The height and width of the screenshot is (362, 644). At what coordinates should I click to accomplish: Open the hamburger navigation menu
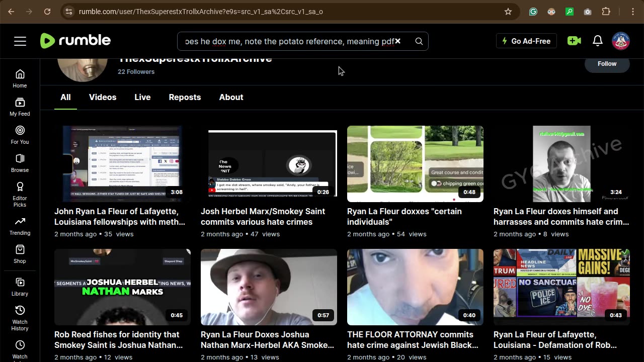(20, 41)
